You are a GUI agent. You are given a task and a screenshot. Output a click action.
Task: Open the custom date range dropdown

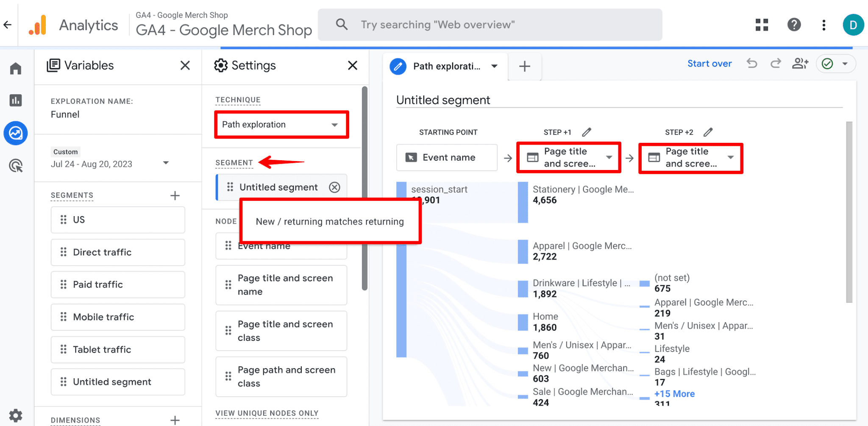[x=166, y=163]
